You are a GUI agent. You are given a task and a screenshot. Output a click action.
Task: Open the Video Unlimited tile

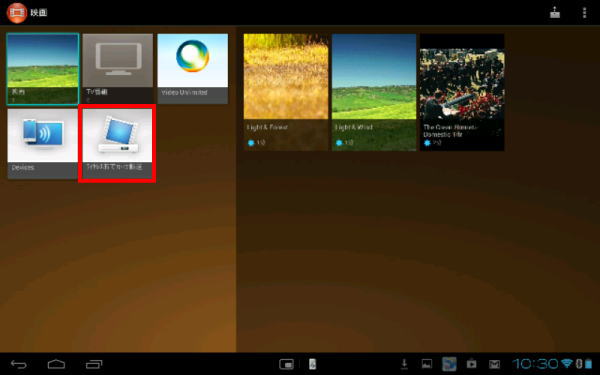[192, 68]
